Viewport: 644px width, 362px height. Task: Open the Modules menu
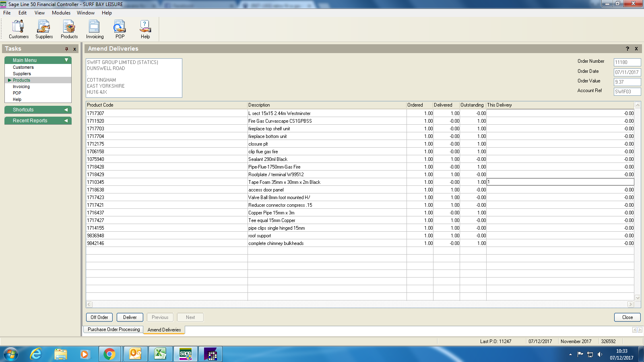[x=61, y=13]
